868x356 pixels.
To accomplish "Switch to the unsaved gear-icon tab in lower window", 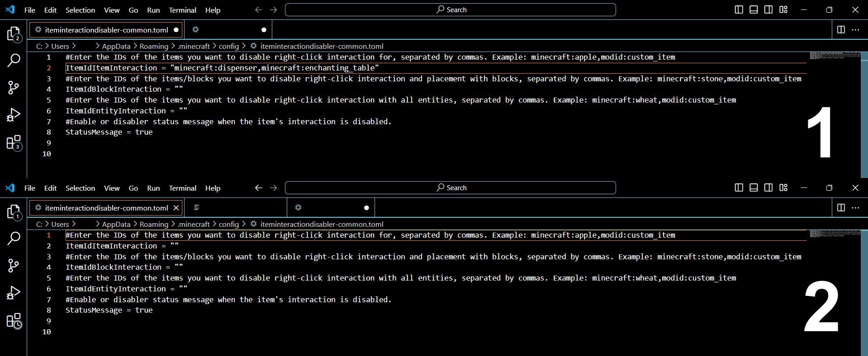I will [331, 208].
